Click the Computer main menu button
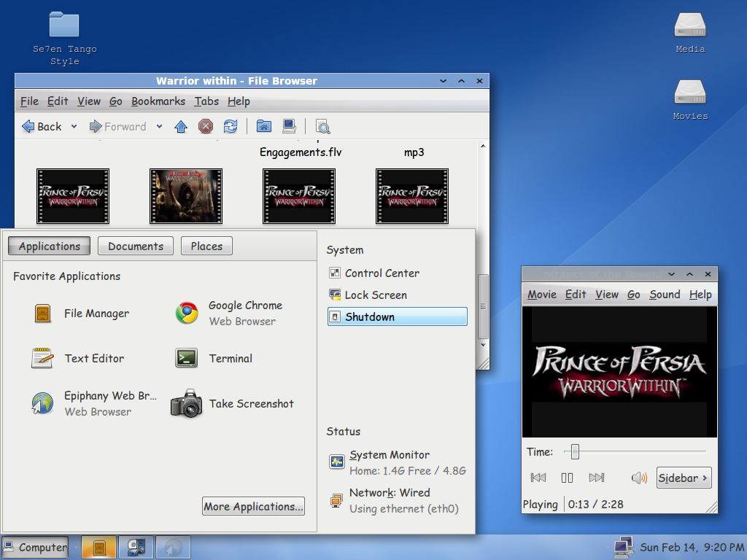Viewport: 747px width, 560px height. (35, 547)
